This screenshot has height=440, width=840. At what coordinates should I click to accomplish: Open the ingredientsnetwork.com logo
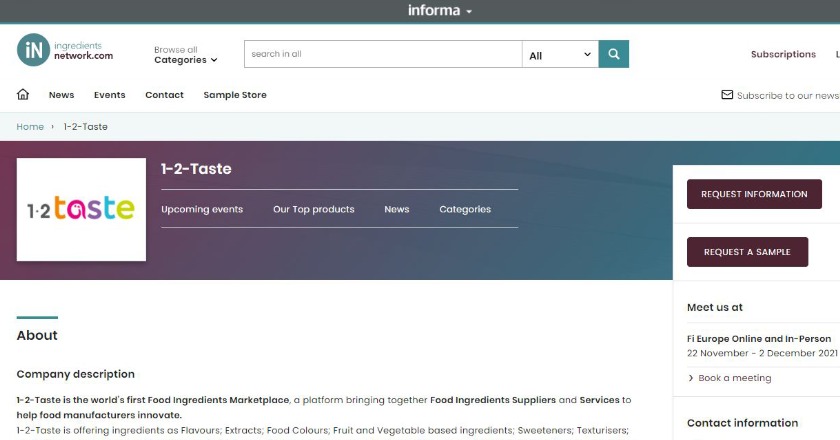(65, 50)
